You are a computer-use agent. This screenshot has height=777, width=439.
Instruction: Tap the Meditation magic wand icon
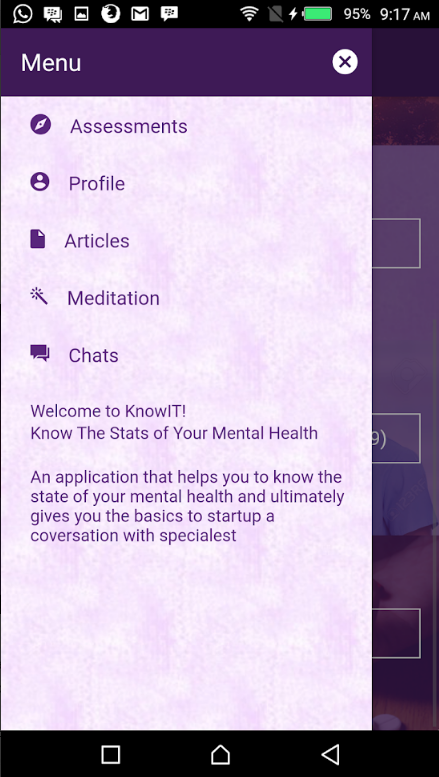(x=39, y=296)
